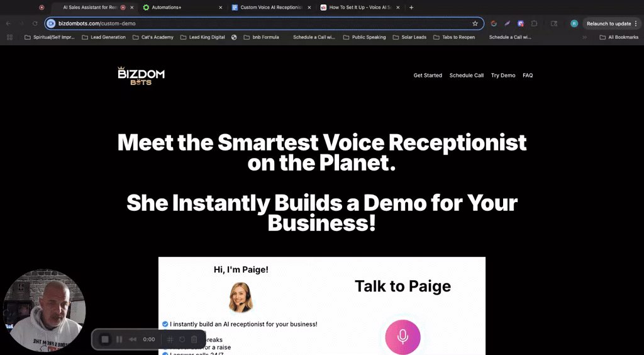Click the Try Demo nav link

pyautogui.click(x=503, y=76)
